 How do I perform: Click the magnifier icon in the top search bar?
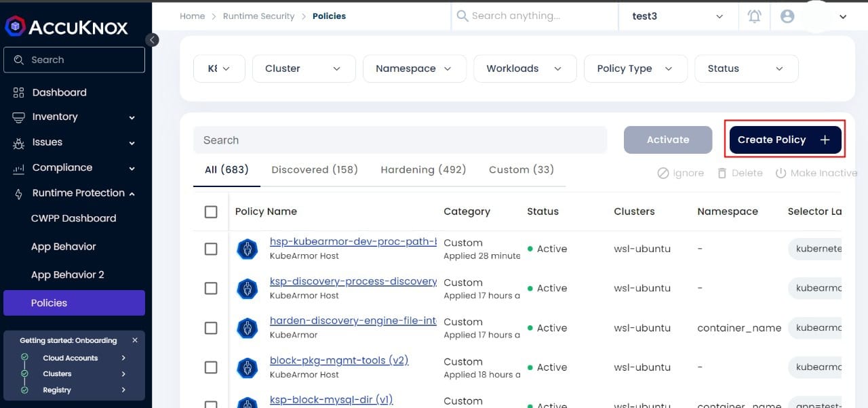pyautogui.click(x=462, y=16)
